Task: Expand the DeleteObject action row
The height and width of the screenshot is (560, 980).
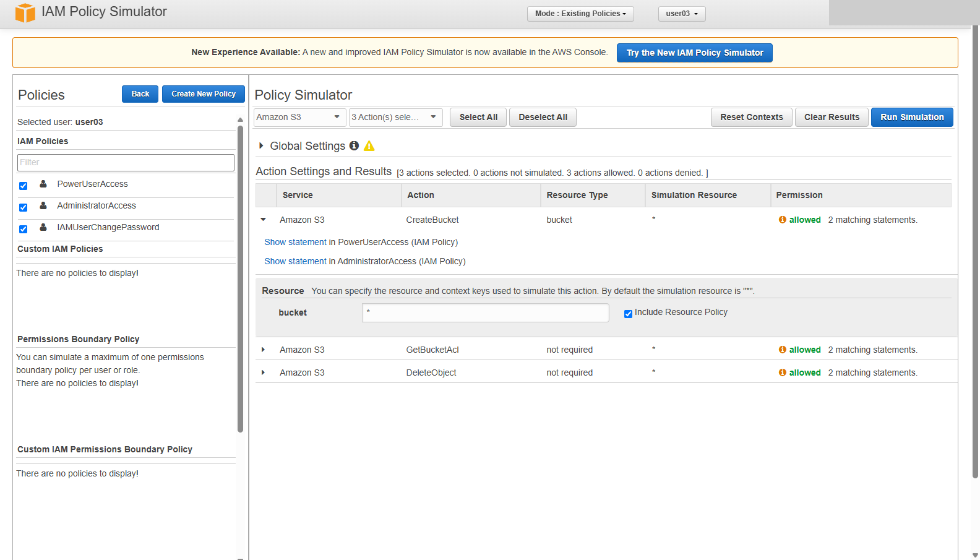Action: pyautogui.click(x=264, y=373)
